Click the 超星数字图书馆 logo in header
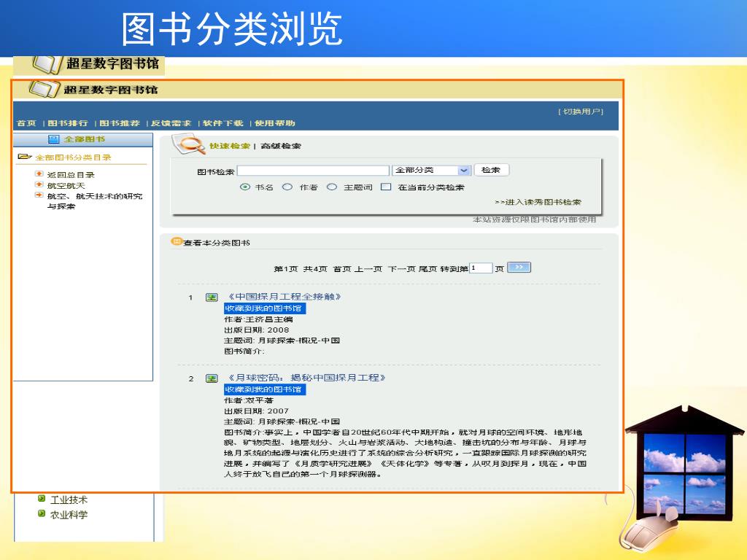The image size is (747, 560). point(93,89)
